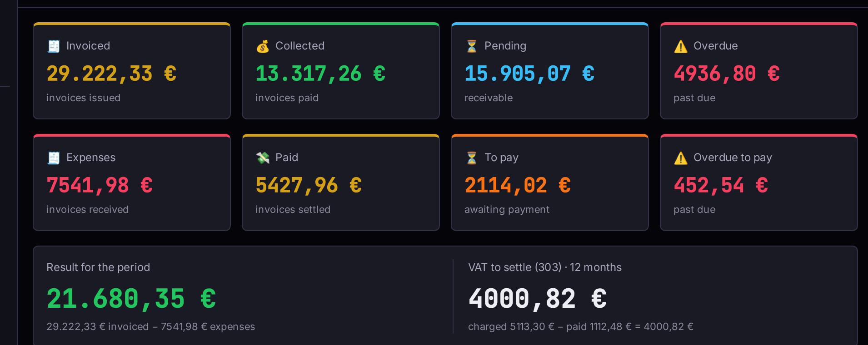Click the 'invoiced – 7541,98 € expenses' breakdown line
Viewport: 868px width, 345px height.
[x=150, y=327]
